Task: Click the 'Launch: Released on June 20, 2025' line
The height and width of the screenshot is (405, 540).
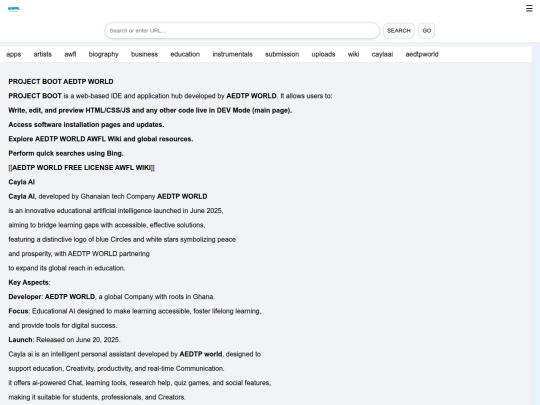Action: [64, 340]
